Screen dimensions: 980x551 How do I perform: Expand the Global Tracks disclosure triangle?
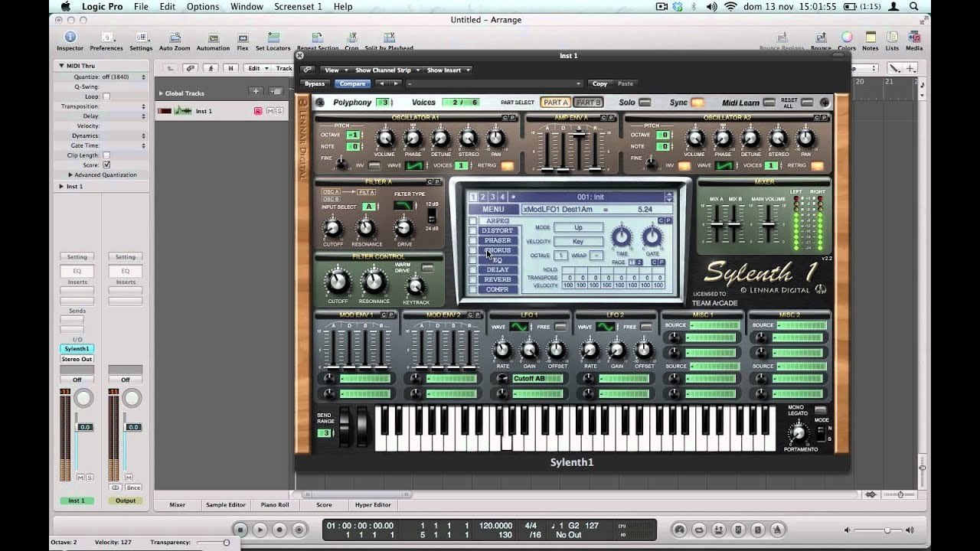(x=161, y=93)
